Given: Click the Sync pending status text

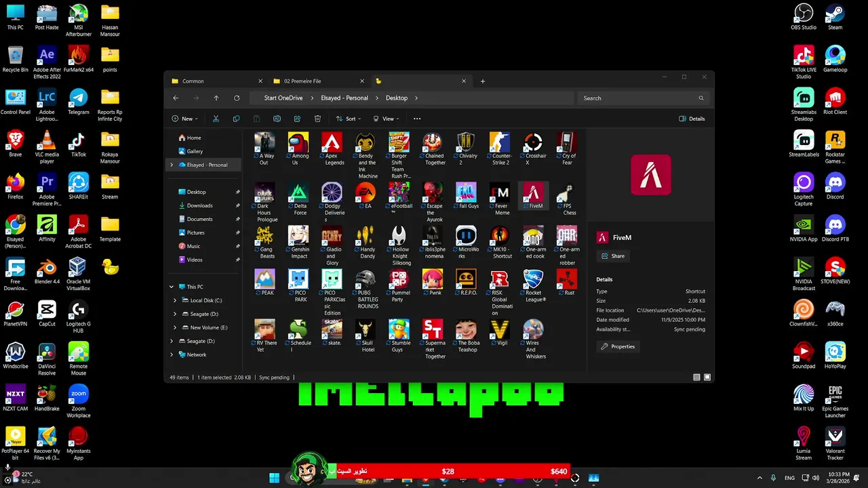Looking at the screenshot, I should point(274,378).
